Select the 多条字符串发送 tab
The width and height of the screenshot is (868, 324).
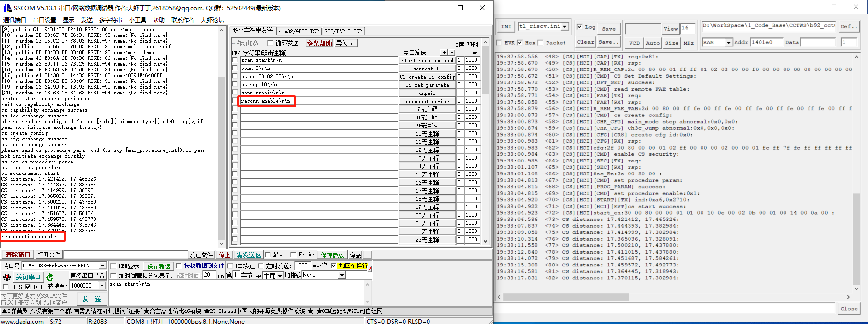coord(252,30)
